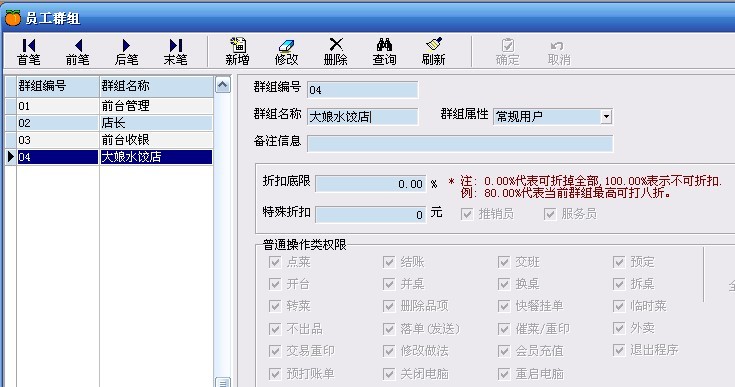
Task: Confirm changes with the 确定 button
Action: pos(508,52)
